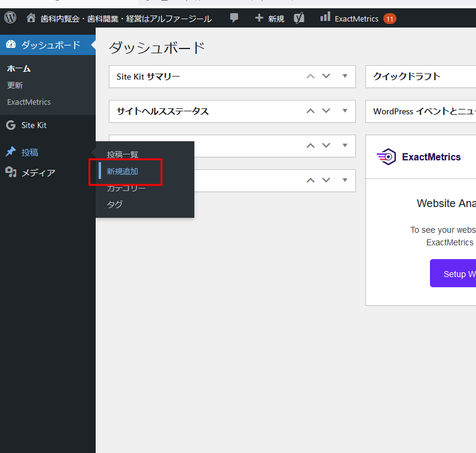Click the 投稿 pin menu item
Screen dimensions: 476x453
pos(30,153)
